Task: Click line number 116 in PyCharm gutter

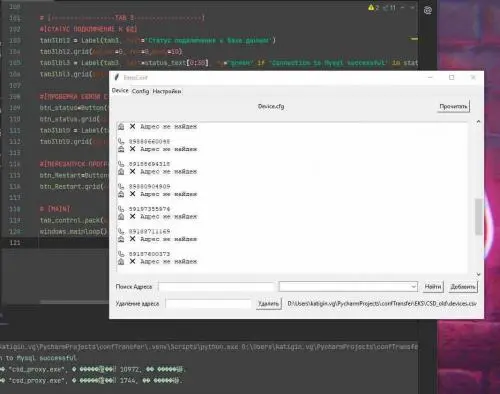Action: pos(15,186)
